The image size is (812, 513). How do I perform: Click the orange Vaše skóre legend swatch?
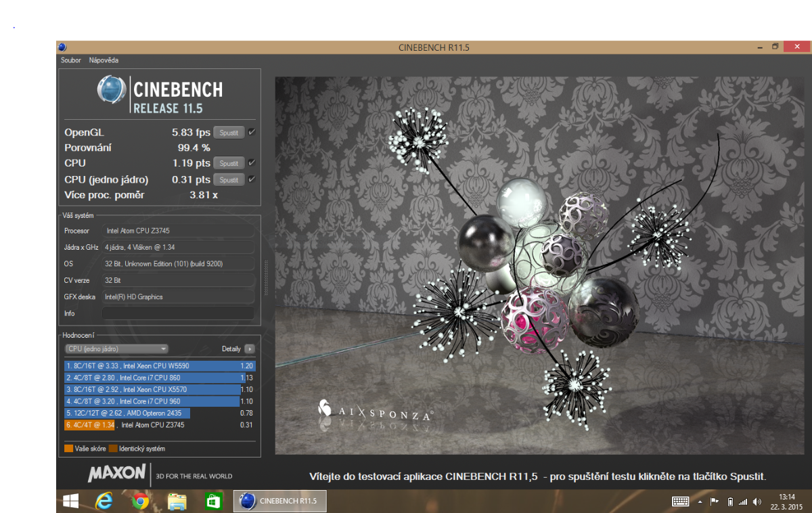pos(68,448)
